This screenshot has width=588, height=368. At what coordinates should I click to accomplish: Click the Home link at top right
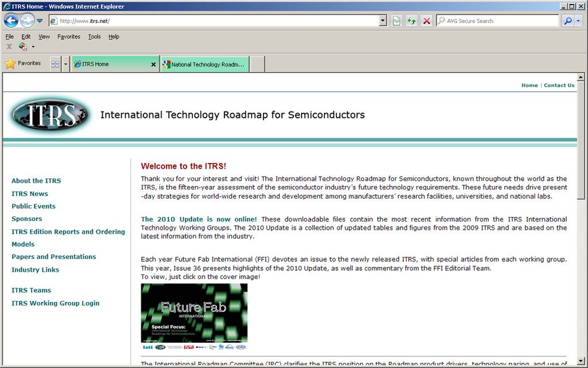529,85
